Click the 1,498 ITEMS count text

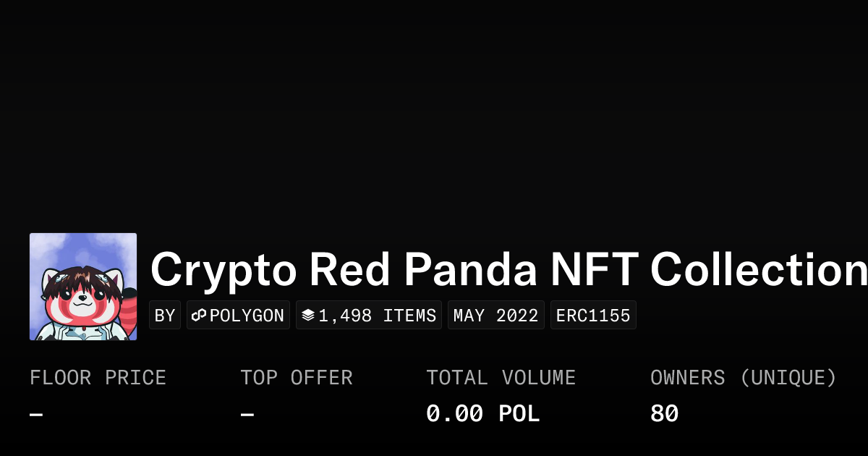[378, 316]
